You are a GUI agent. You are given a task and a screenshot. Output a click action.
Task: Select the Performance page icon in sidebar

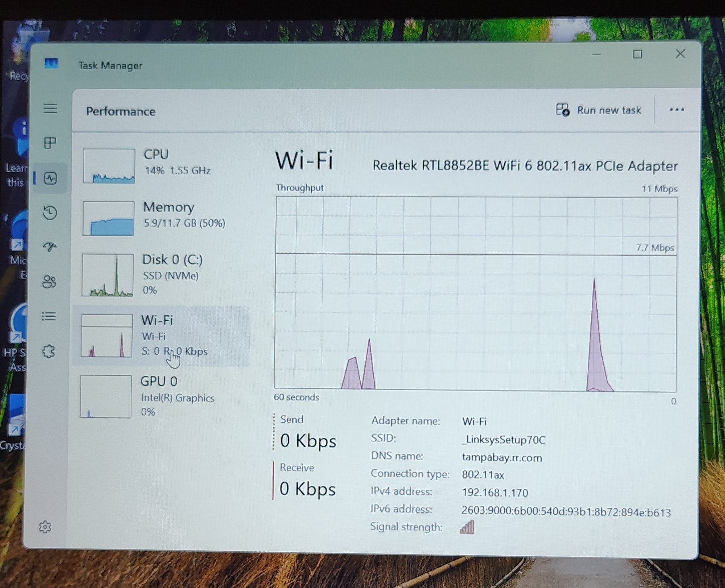click(50, 178)
